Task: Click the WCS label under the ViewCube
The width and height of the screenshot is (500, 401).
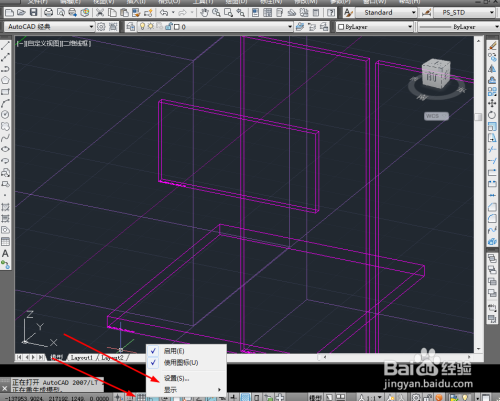Action: tap(436, 116)
